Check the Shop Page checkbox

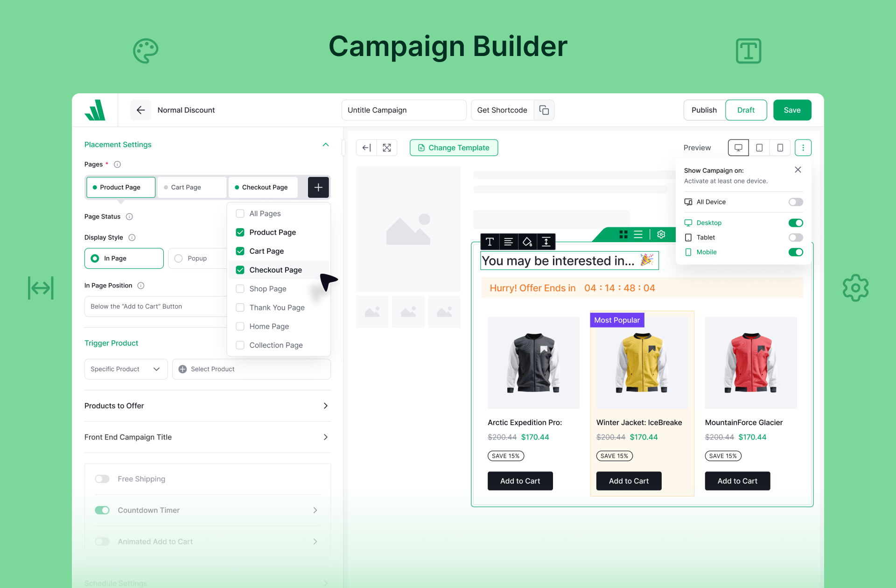click(x=240, y=289)
